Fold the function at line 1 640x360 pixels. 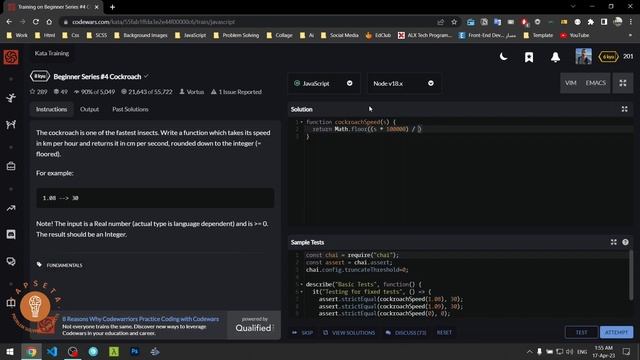302,122
